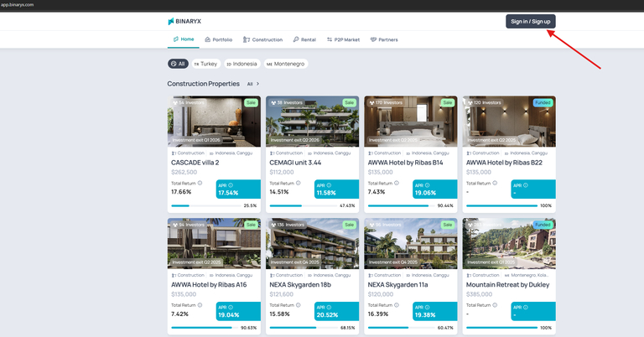Viewport: 644px width, 337px height.
Task: Click the app.binaryx.com address text
Action: pyautogui.click(x=18, y=4)
